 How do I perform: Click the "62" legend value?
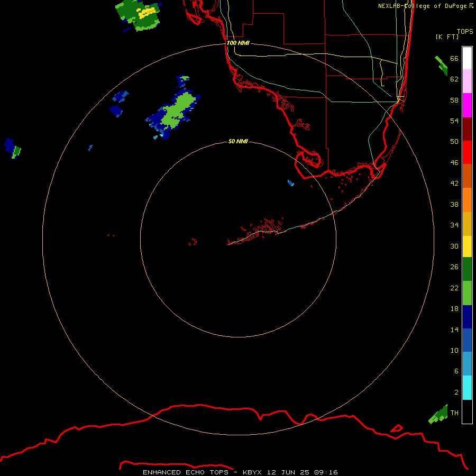454,79
